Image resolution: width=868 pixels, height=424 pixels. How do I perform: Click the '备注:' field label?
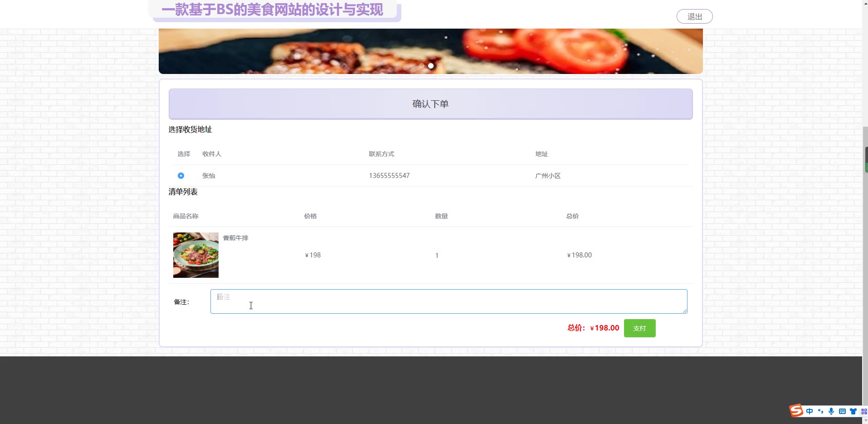[181, 302]
